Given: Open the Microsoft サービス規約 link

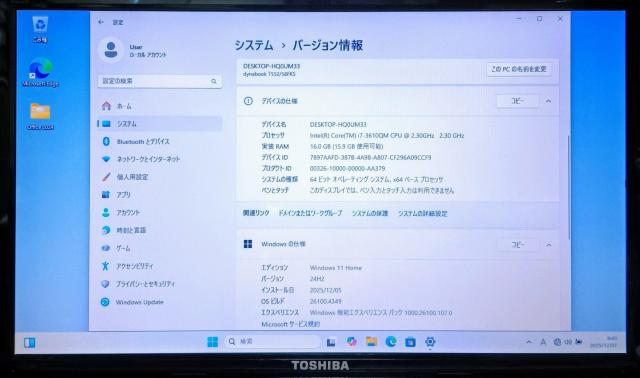Looking at the screenshot, I should (x=291, y=324).
